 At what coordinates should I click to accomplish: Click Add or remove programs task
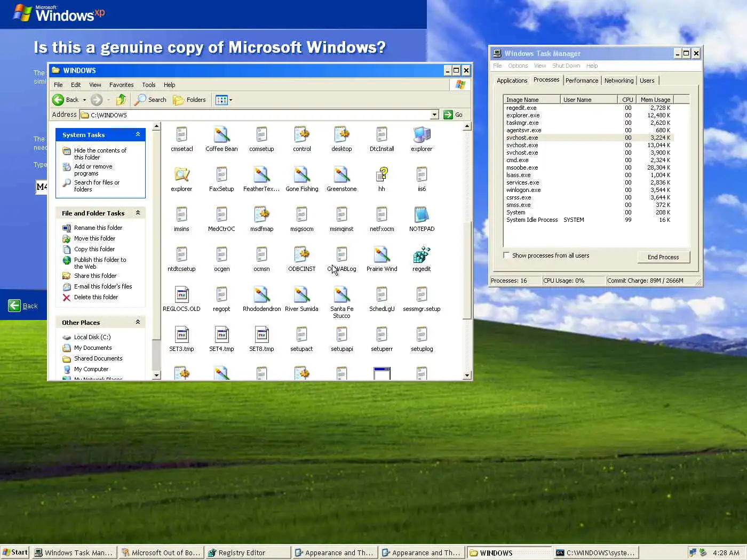(93, 170)
